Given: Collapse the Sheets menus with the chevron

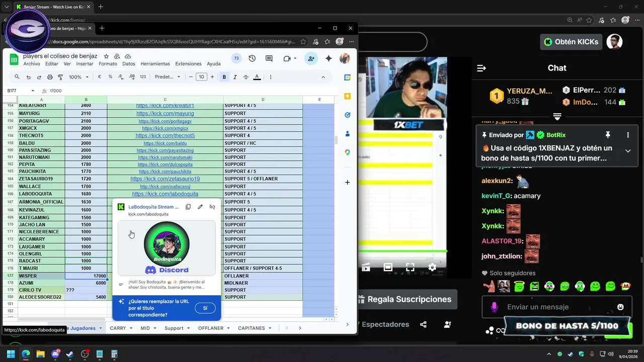Looking at the screenshot, I should (323, 77).
